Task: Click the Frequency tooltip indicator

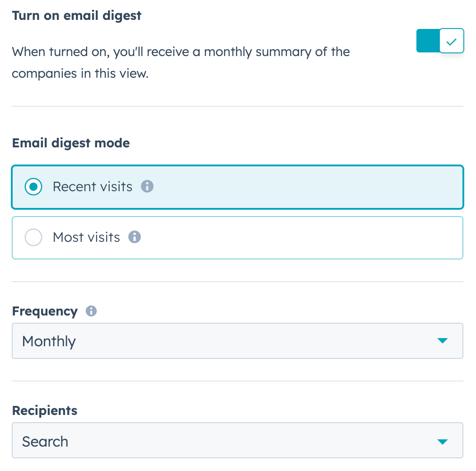Action: (x=90, y=311)
